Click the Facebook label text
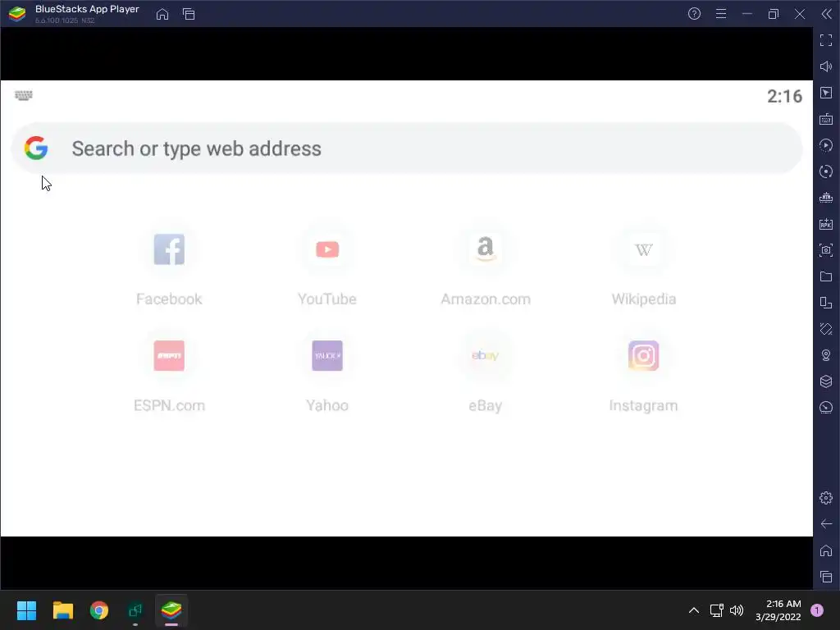 coord(169,299)
